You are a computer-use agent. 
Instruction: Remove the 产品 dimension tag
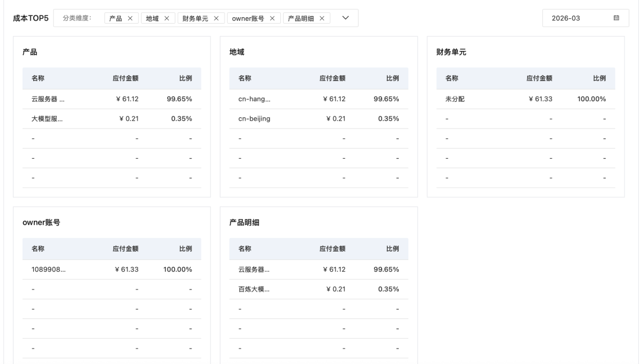pyautogui.click(x=130, y=18)
